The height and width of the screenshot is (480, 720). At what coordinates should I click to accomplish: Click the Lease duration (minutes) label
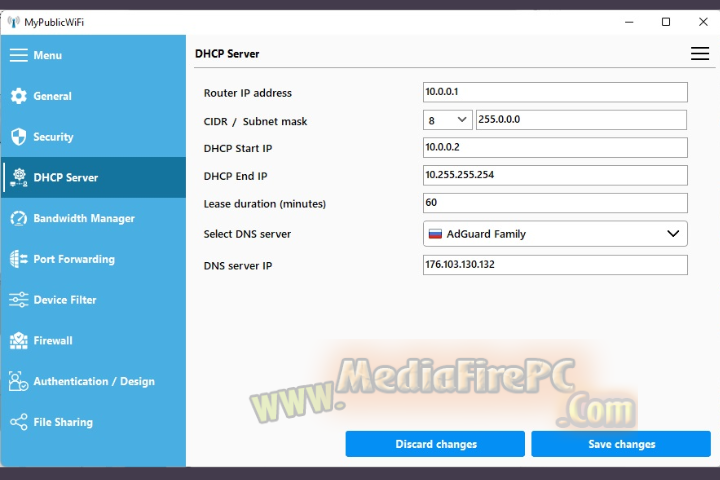tap(265, 203)
